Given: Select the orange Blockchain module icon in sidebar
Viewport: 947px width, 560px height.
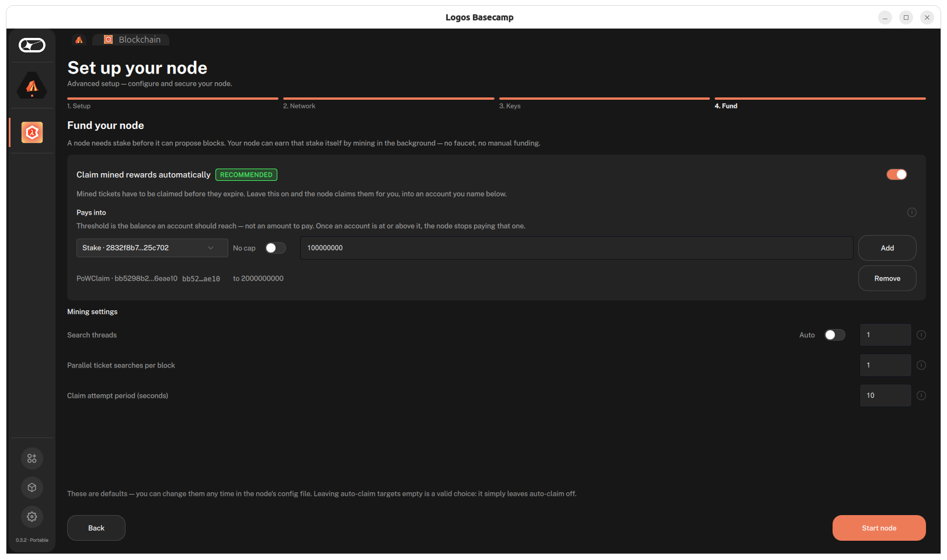Looking at the screenshot, I should tap(32, 132).
